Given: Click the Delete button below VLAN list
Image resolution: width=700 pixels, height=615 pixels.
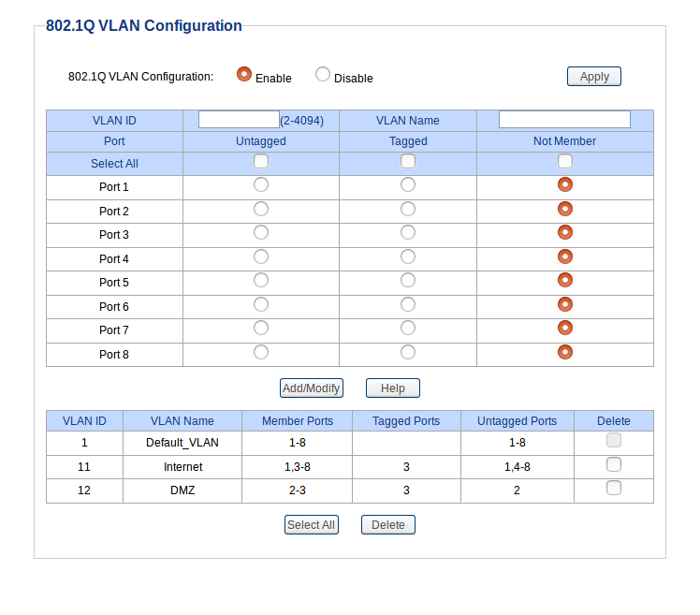Looking at the screenshot, I should [x=388, y=525].
